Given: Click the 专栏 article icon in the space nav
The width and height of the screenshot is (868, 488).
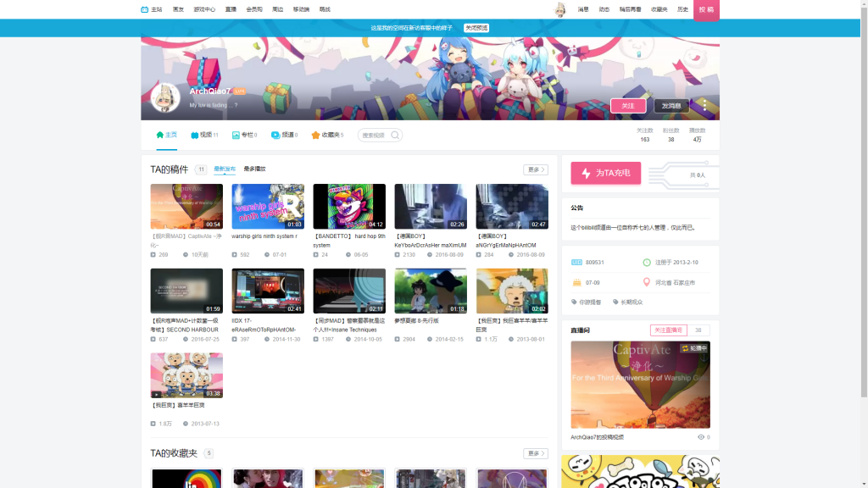Looking at the screenshot, I should click(x=236, y=135).
